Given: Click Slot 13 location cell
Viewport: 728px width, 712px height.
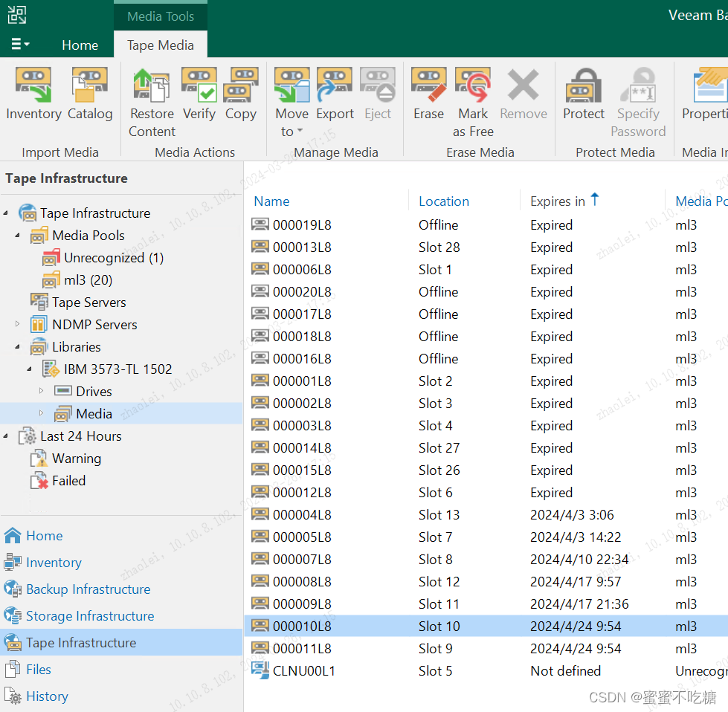Looking at the screenshot, I should [x=439, y=515].
